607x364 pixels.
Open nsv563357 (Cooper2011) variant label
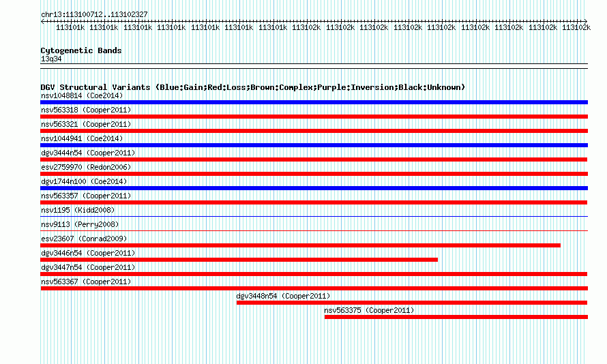[86, 196]
